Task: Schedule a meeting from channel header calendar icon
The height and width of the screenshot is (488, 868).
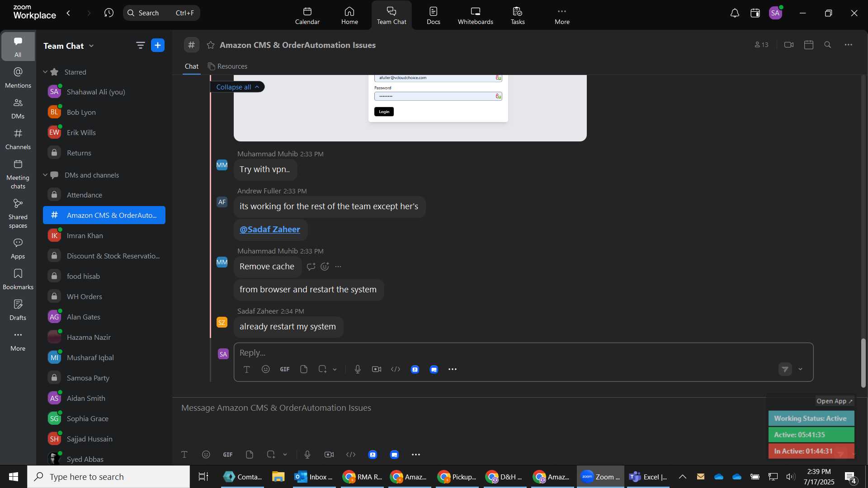Action: point(809,45)
